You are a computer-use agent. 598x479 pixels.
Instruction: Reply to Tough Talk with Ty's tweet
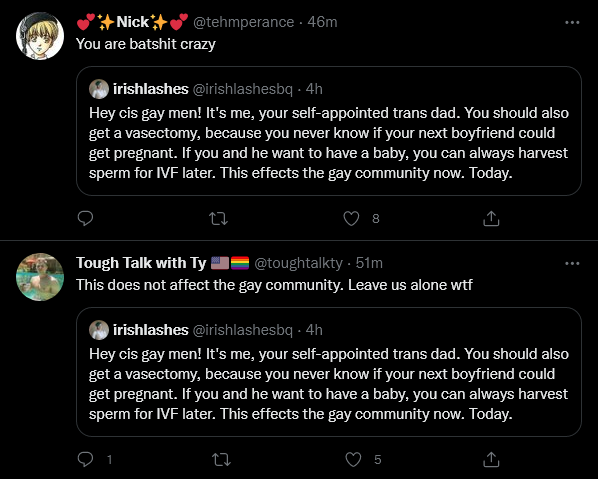(x=85, y=460)
